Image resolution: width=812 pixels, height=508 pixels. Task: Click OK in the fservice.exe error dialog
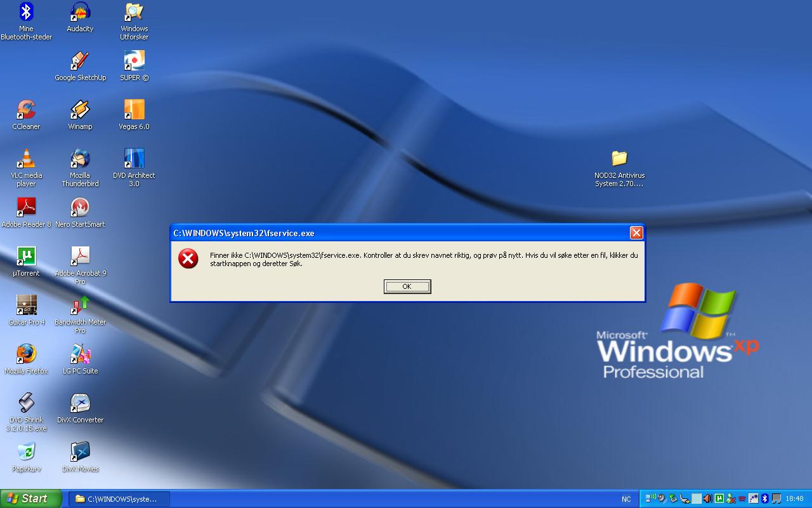[407, 286]
